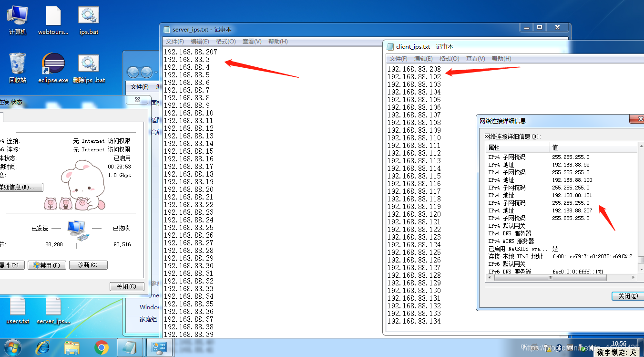Click the server_ips.txt Notepad title icon
644x357 pixels.
tap(167, 30)
